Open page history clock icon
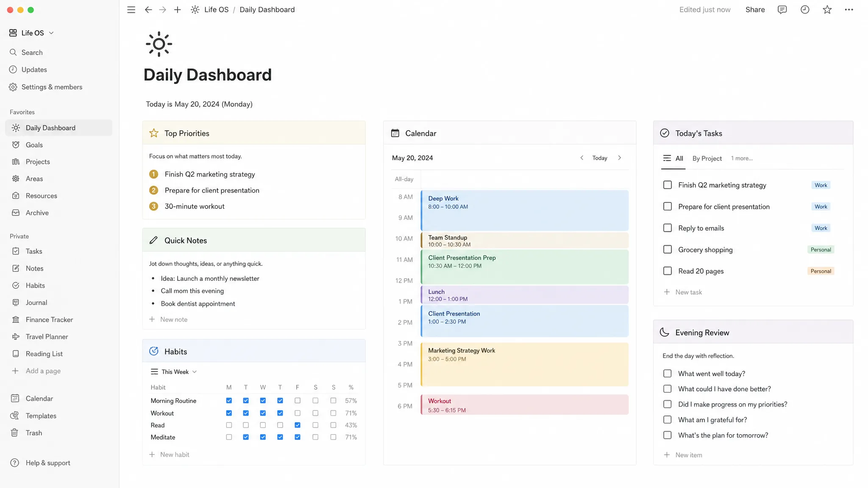Image resolution: width=868 pixels, height=488 pixels. [804, 10]
